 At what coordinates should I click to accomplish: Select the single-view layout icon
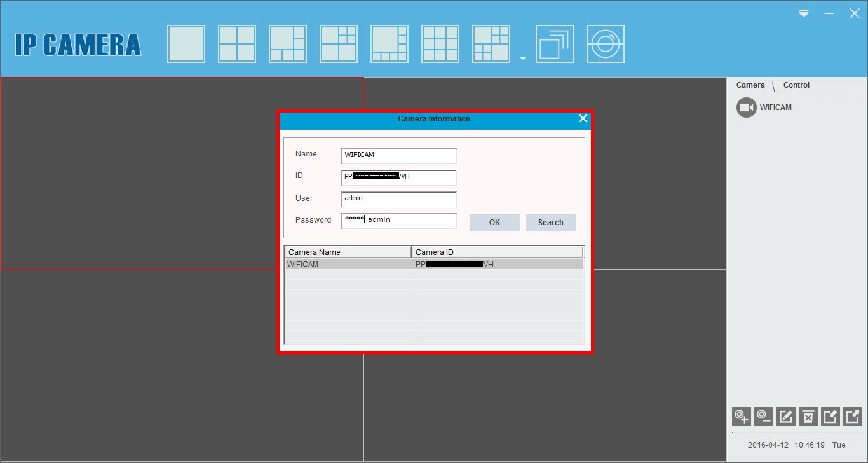[x=186, y=43]
